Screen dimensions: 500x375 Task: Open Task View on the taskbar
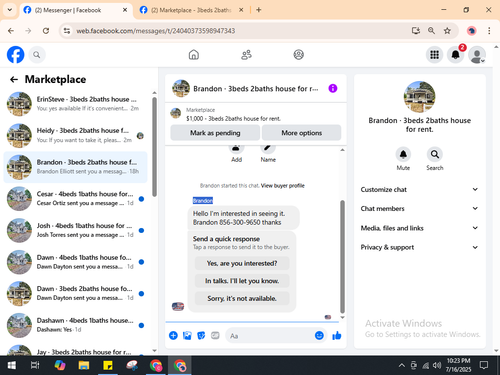[35, 365]
